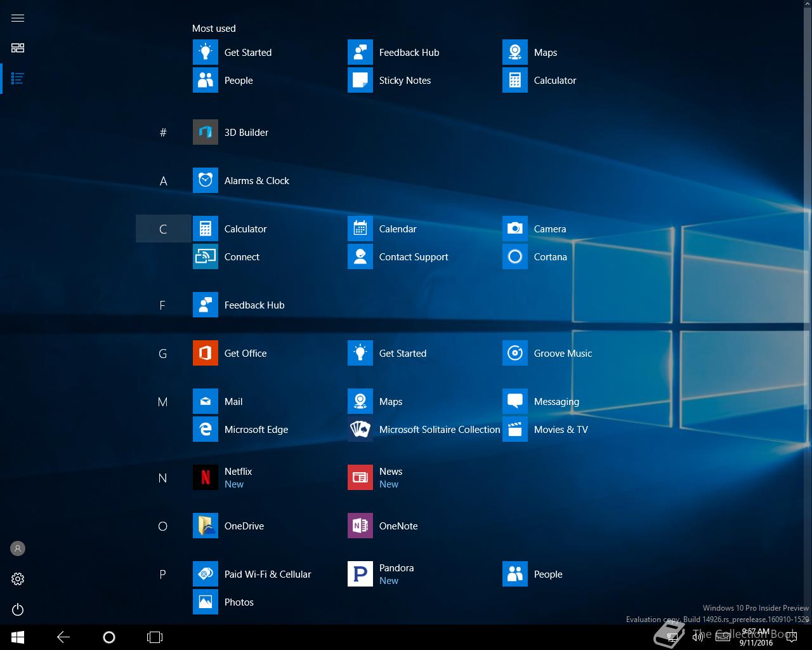Click the letter O section header
This screenshot has width=812, height=650.
pyautogui.click(x=163, y=526)
